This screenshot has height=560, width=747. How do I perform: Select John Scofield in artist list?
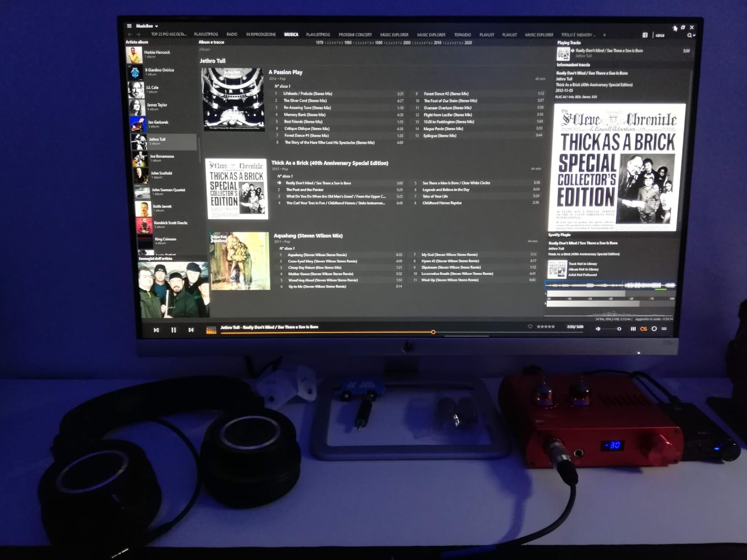click(x=166, y=175)
